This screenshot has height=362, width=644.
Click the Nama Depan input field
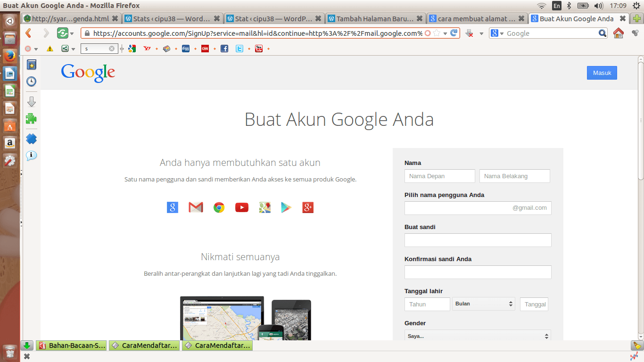click(x=440, y=176)
